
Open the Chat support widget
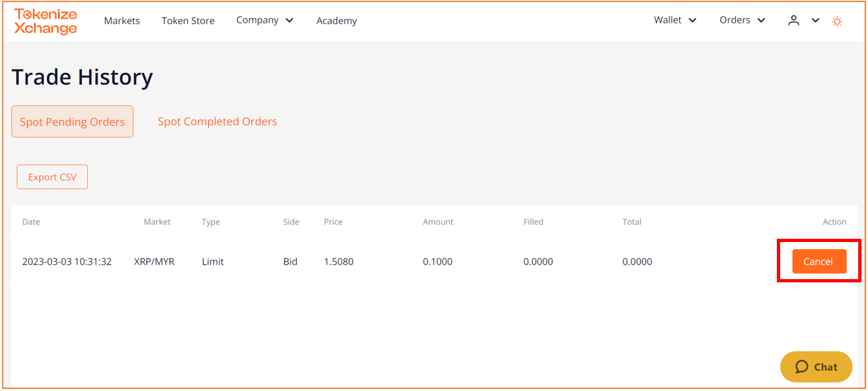[816, 367]
